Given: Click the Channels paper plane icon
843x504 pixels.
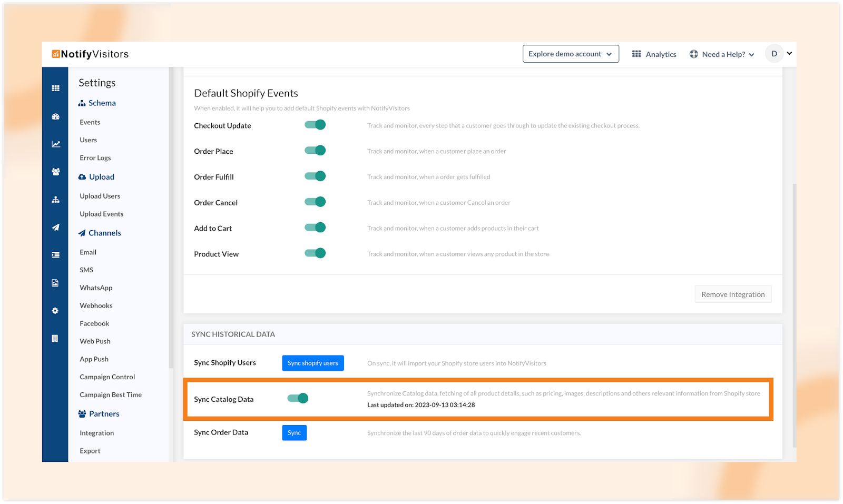Looking at the screenshot, I should [x=82, y=233].
